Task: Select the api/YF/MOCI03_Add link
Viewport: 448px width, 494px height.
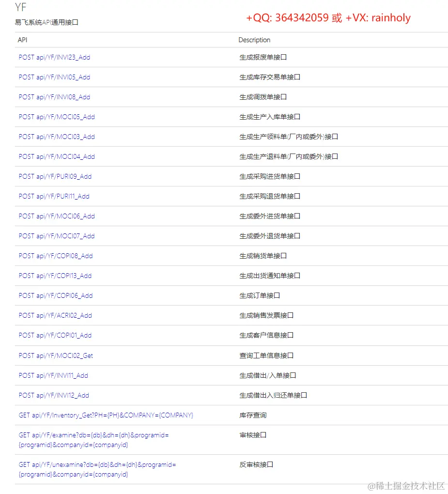Action: click(x=57, y=137)
